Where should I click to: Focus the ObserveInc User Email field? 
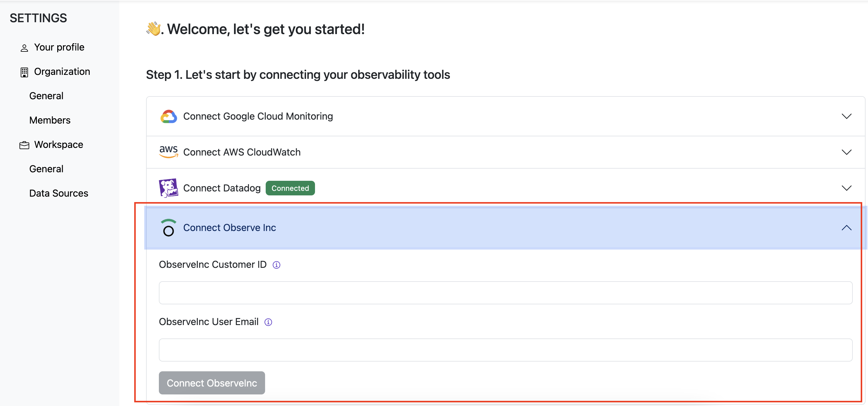click(506, 350)
